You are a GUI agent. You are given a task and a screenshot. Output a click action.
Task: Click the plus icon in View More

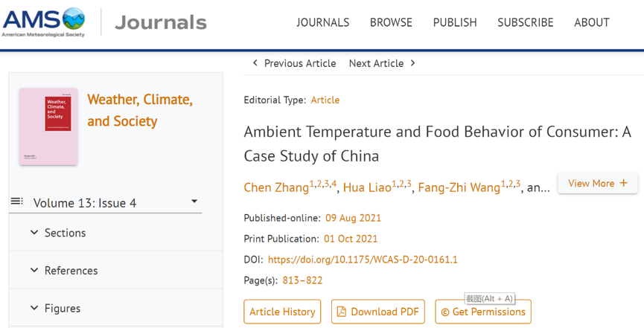(x=624, y=183)
